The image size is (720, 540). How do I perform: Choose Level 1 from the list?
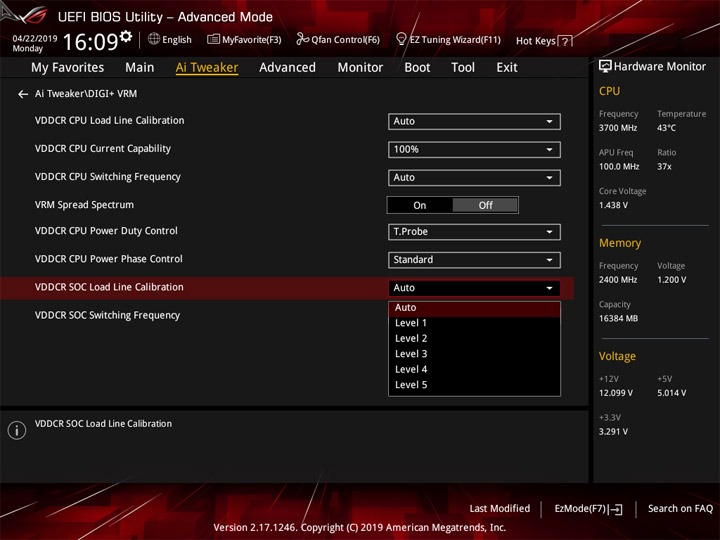pos(474,323)
